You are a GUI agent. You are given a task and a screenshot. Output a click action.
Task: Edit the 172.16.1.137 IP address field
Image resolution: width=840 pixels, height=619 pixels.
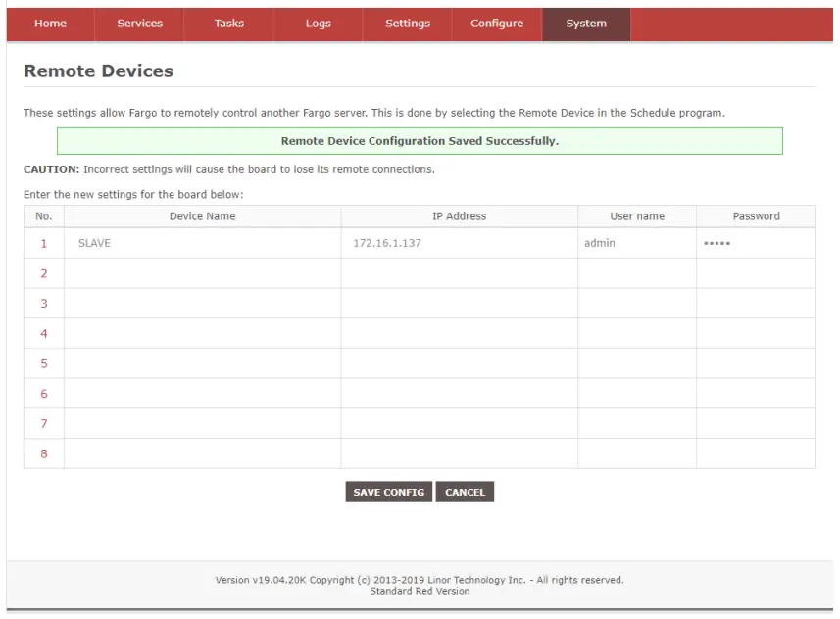459,243
